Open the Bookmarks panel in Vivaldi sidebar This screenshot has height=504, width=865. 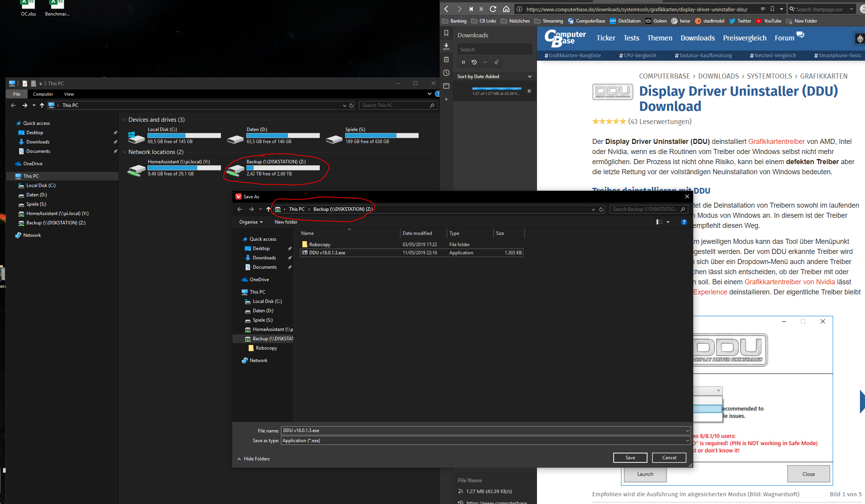click(x=446, y=33)
